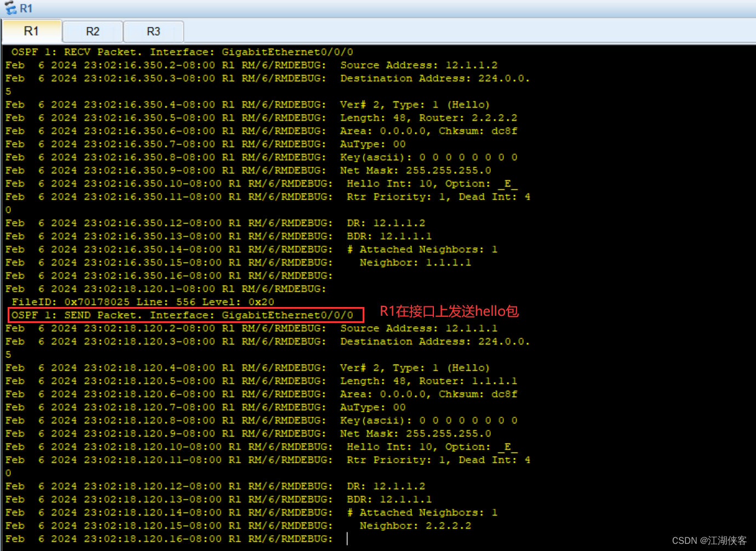Switch to the R2 tab
756x551 pixels.
point(93,32)
